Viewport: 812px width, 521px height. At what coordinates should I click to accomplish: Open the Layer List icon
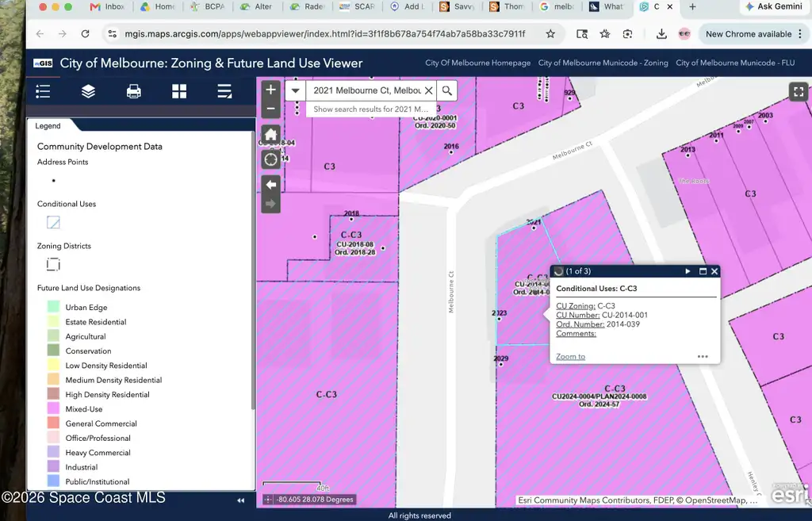[x=88, y=92]
